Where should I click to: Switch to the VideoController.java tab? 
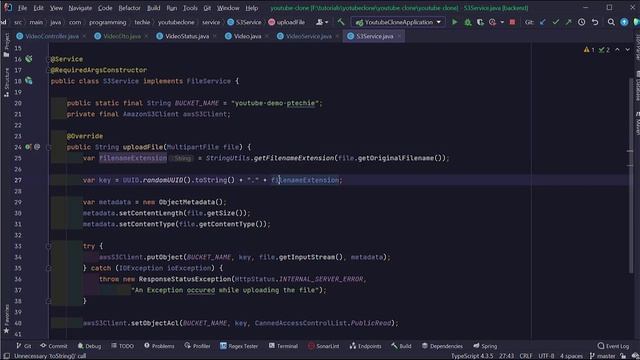51,36
